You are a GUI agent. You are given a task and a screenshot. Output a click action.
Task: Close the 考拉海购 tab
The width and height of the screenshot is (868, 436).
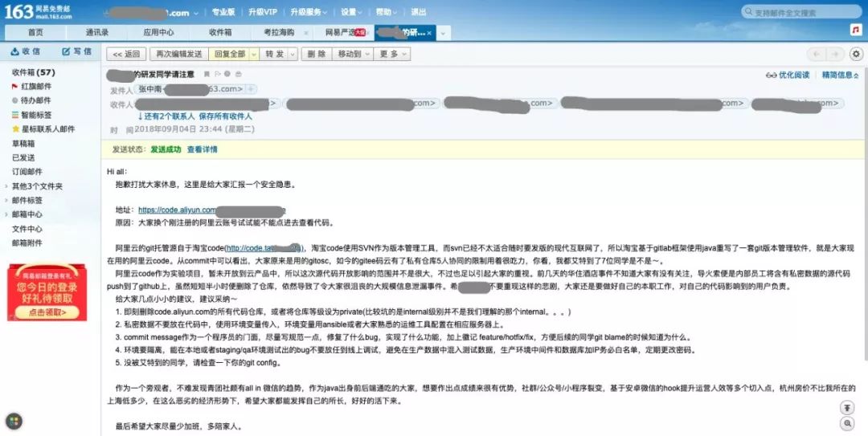click(x=307, y=33)
